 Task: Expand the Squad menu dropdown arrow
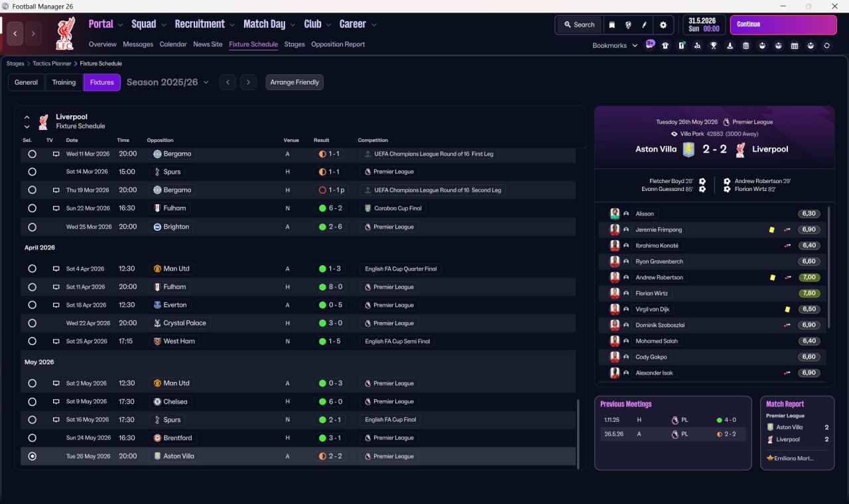coord(164,25)
